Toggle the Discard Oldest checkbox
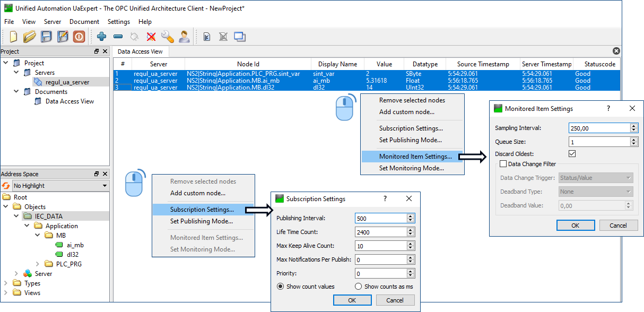 [572, 154]
